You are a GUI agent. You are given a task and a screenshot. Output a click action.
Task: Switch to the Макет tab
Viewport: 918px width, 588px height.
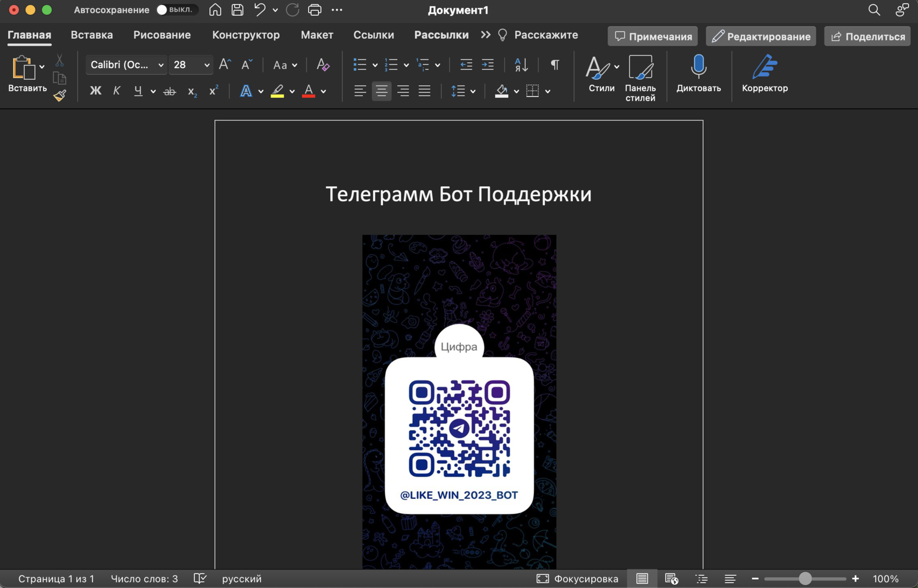click(x=317, y=35)
